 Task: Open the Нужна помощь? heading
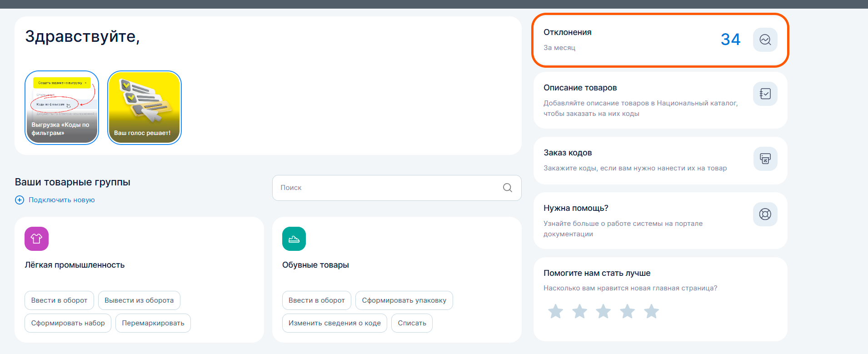pyautogui.click(x=576, y=208)
